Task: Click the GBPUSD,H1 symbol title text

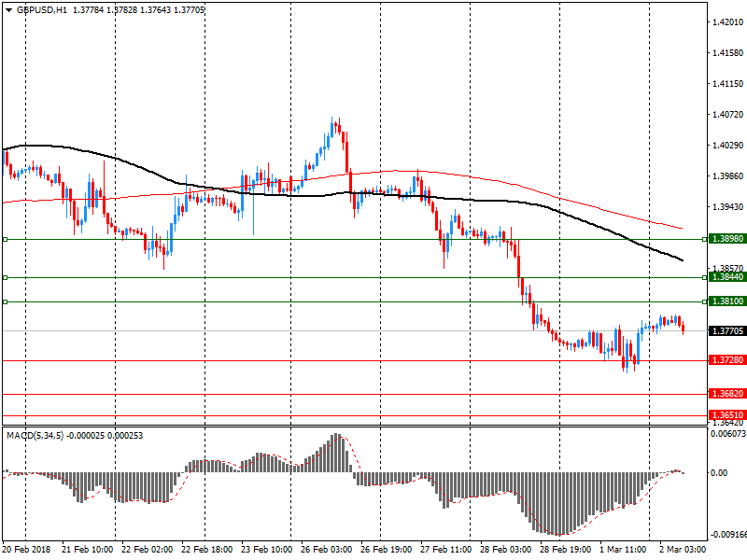Action: pyautogui.click(x=41, y=9)
